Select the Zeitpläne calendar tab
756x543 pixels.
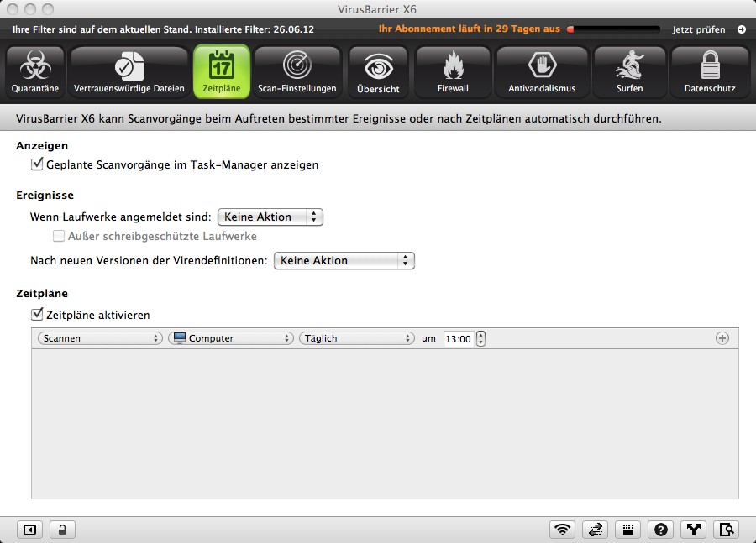221,72
